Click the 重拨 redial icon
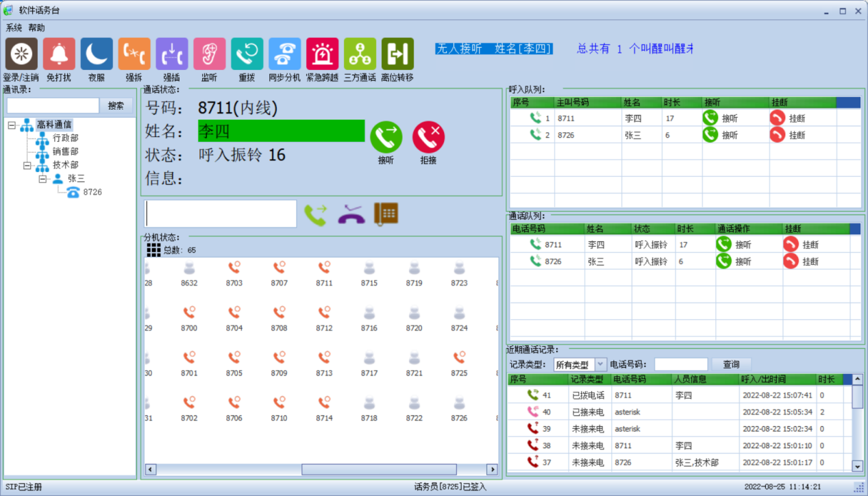 (247, 53)
